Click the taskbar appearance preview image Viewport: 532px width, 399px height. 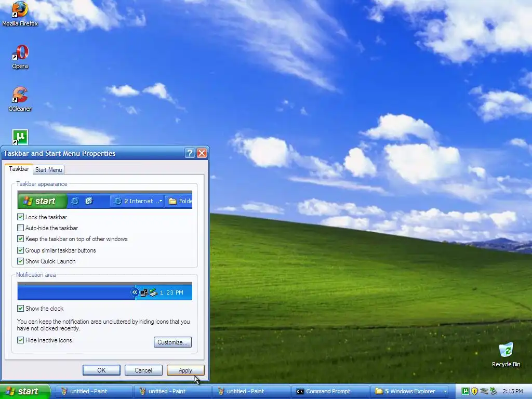(x=105, y=200)
